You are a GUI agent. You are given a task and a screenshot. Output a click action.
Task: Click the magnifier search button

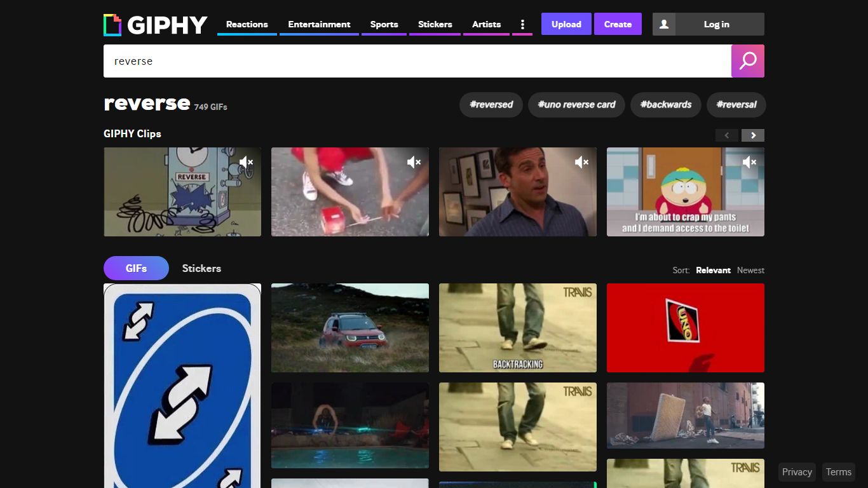pos(748,61)
